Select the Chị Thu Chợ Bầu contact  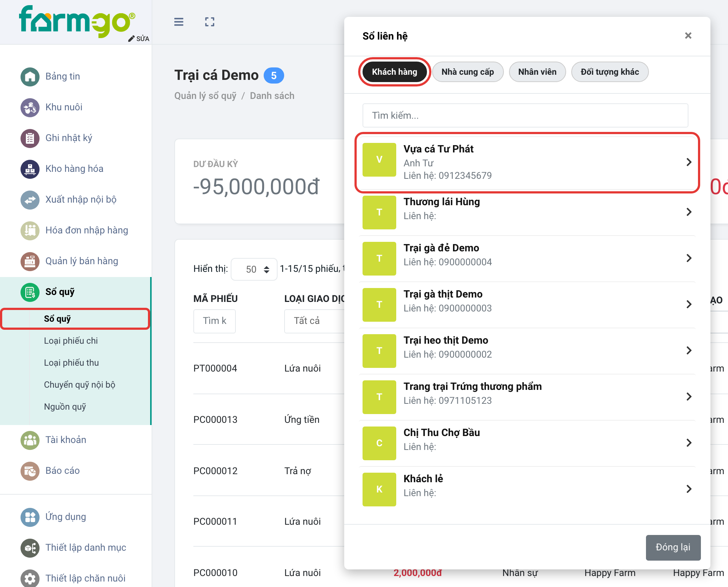527,443
